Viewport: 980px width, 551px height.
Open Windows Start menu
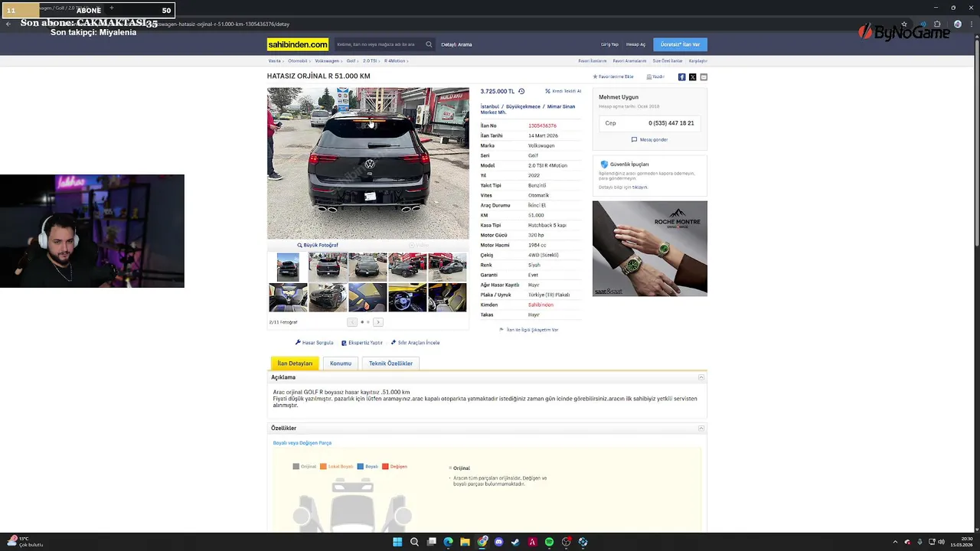click(397, 542)
